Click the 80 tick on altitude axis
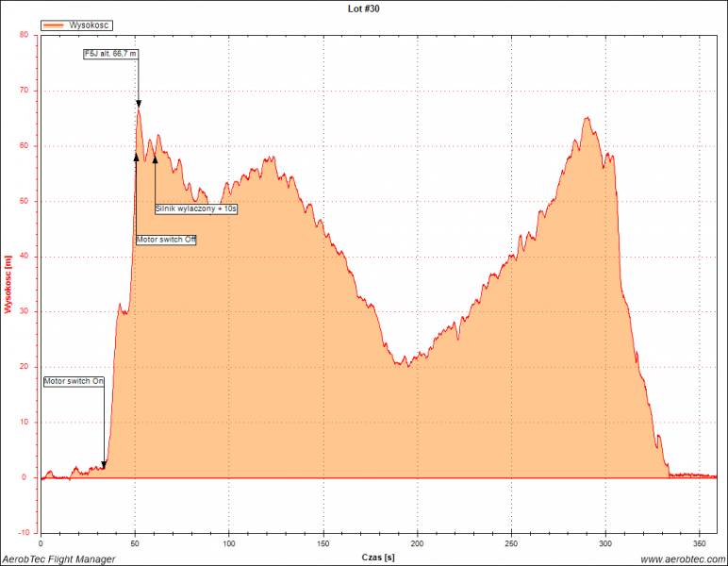Viewport: 728px width, 566px height. [25, 36]
